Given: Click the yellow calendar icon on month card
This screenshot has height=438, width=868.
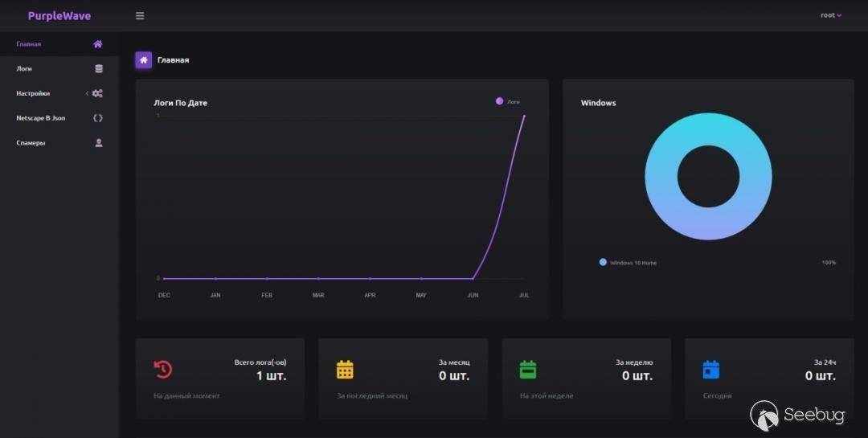Looking at the screenshot, I should point(345,370).
